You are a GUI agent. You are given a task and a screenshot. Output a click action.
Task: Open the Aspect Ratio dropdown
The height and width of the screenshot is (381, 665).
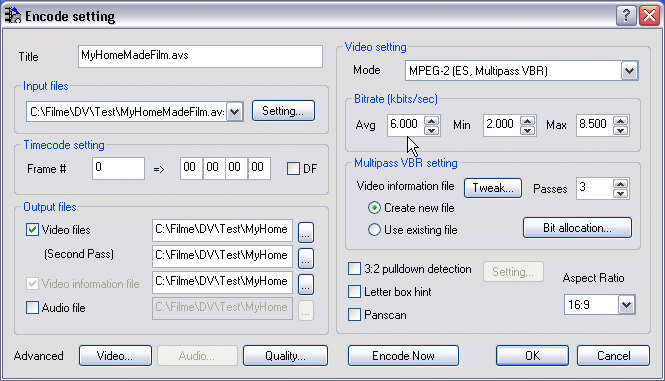(x=626, y=305)
